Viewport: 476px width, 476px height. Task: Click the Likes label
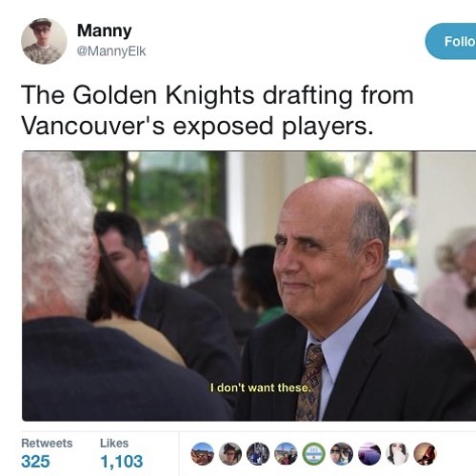(x=114, y=443)
